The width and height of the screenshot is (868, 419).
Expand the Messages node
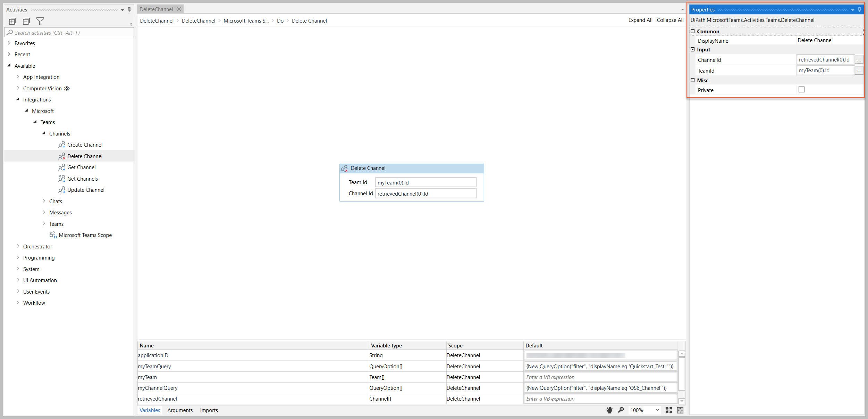click(44, 212)
